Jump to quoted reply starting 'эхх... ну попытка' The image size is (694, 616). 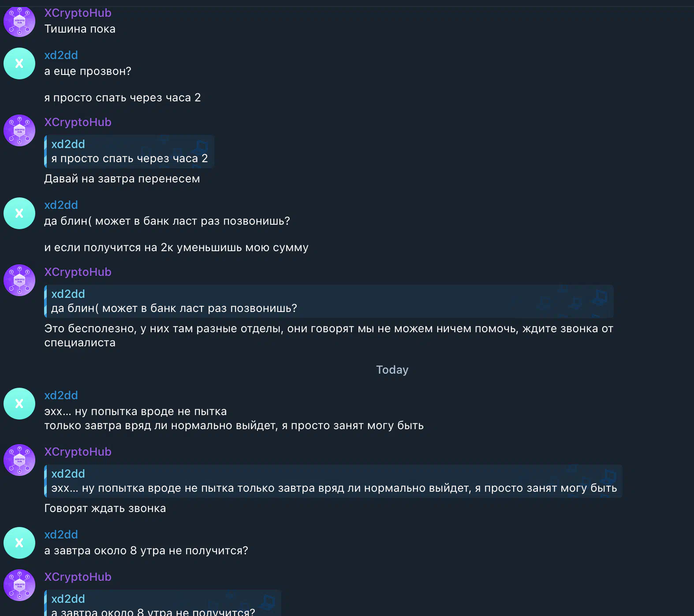coord(333,481)
